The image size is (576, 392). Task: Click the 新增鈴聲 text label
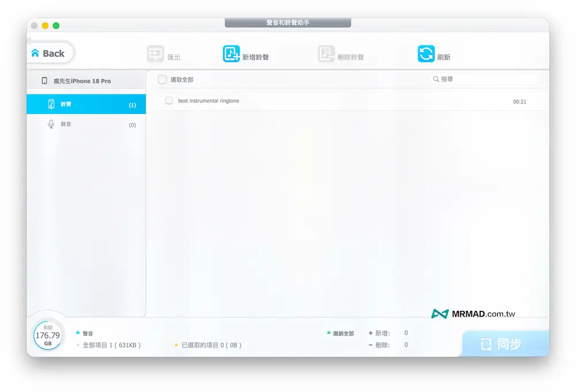coord(255,57)
